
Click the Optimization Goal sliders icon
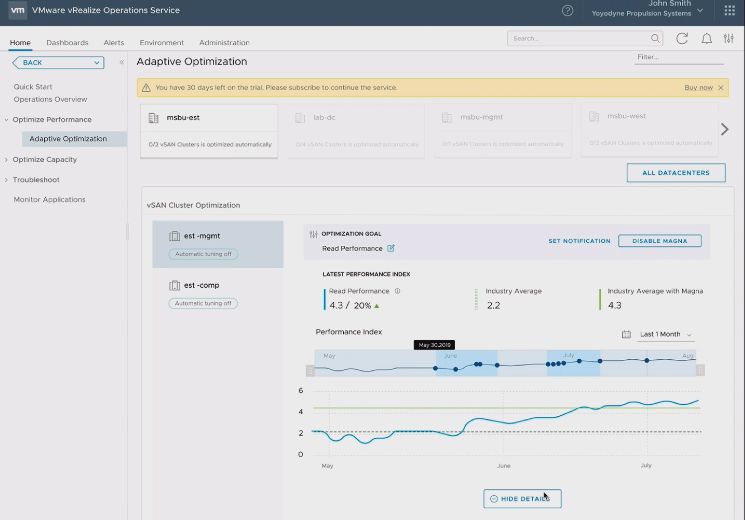point(313,234)
